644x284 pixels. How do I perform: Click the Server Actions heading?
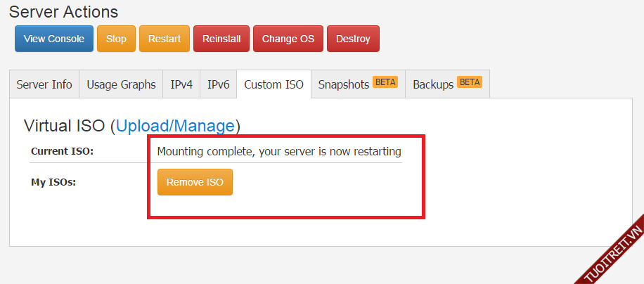[x=63, y=12]
